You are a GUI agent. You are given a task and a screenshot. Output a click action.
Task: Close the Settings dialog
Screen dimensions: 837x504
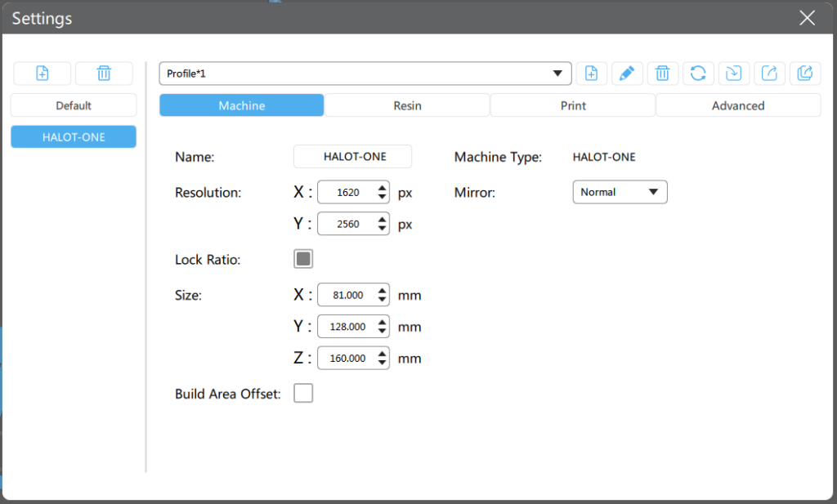(807, 18)
